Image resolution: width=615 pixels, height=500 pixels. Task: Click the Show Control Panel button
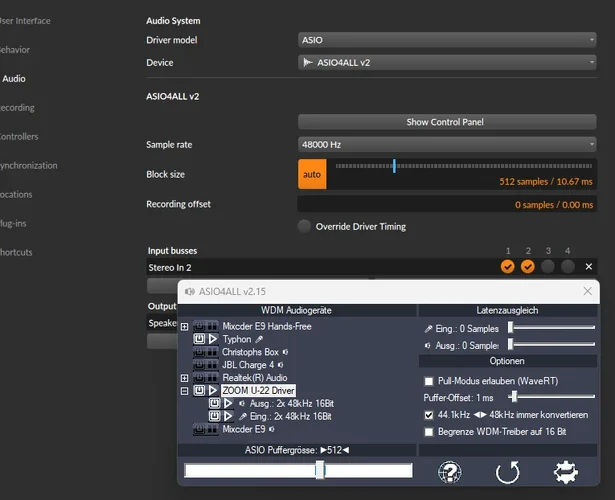(x=446, y=122)
